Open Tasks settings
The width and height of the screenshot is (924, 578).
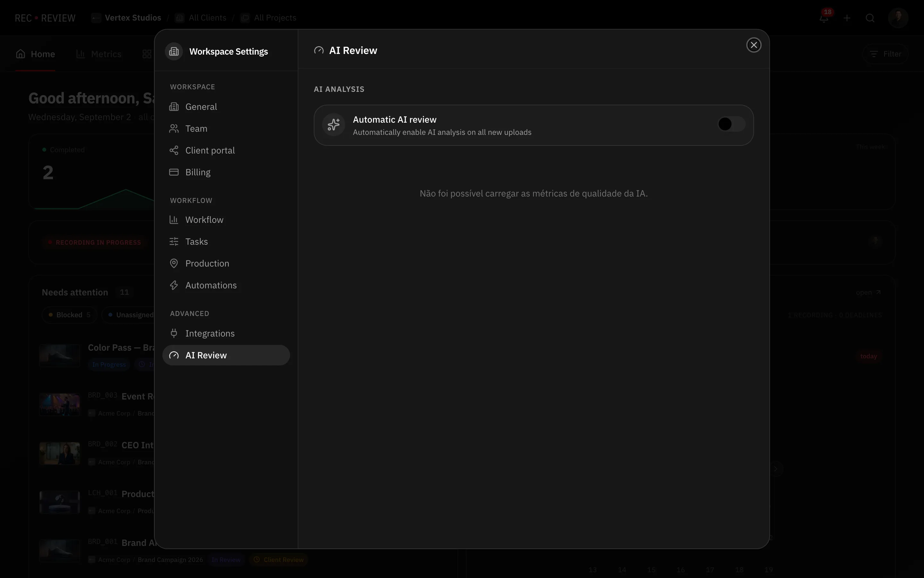coord(226,241)
